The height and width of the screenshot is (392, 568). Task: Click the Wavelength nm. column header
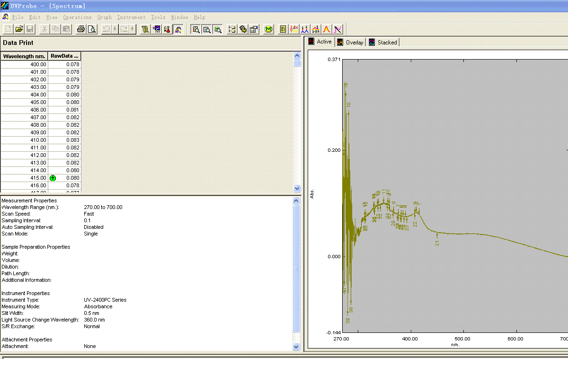coord(24,56)
